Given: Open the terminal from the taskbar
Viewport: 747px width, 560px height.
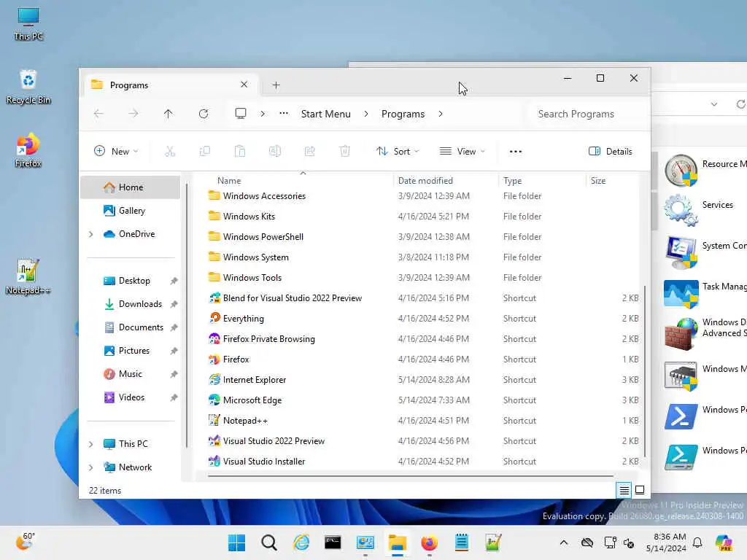Looking at the screenshot, I should 333,542.
